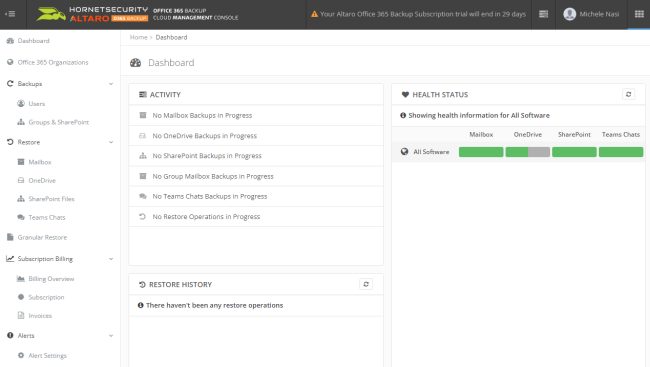Collapse the sidebar with the hamburger icon
The image size is (650, 367).
point(10,14)
